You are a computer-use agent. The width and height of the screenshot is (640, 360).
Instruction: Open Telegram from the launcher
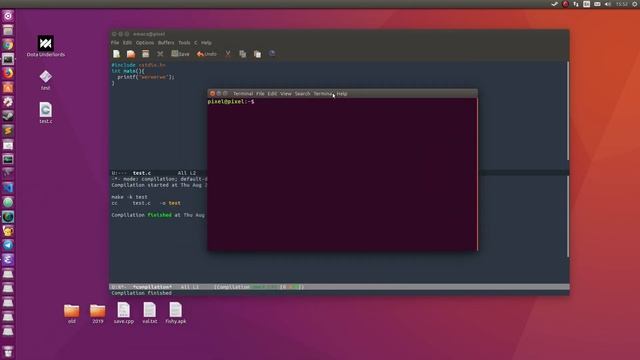point(8,245)
